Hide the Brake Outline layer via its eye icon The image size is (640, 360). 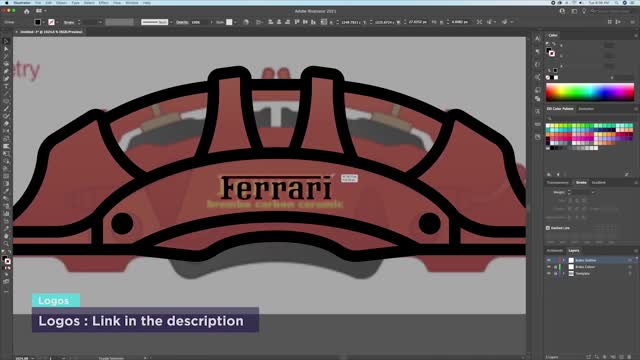tap(549, 260)
